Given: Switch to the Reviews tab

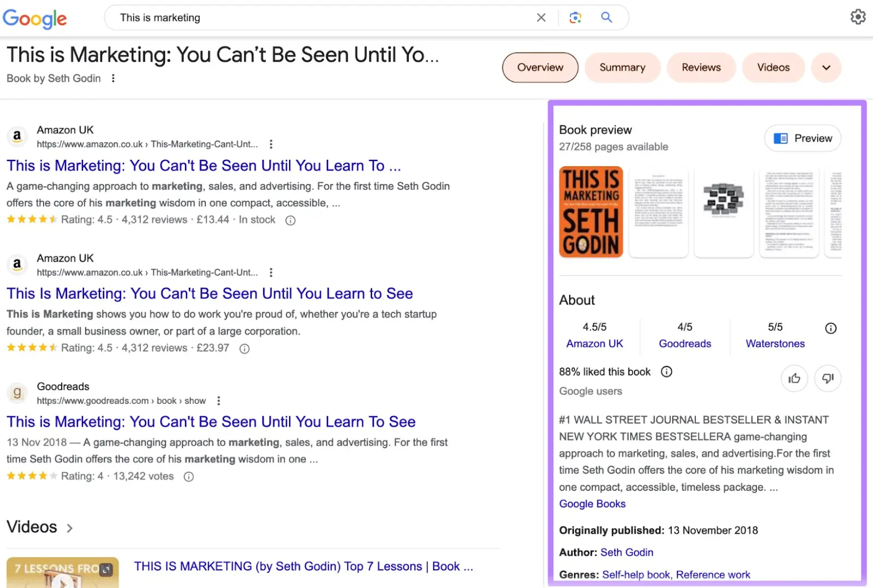Looking at the screenshot, I should [x=701, y=68].
